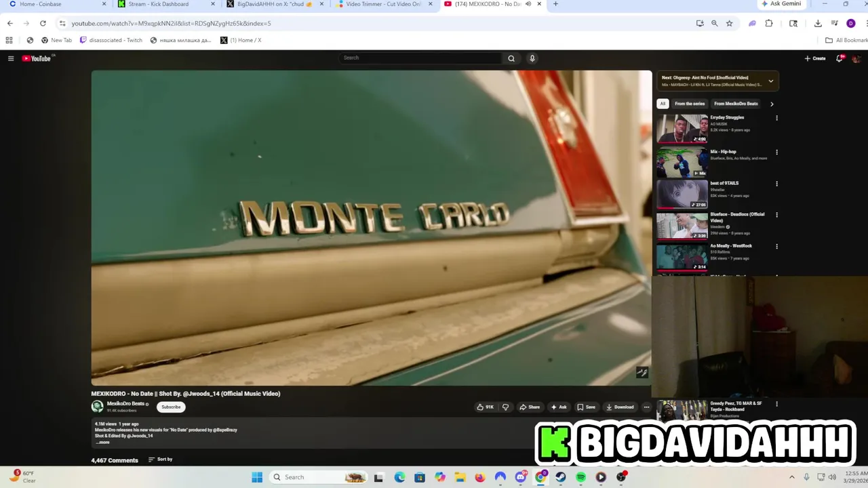
Task: Select From the series filter chip
Action: click(690, 104)
